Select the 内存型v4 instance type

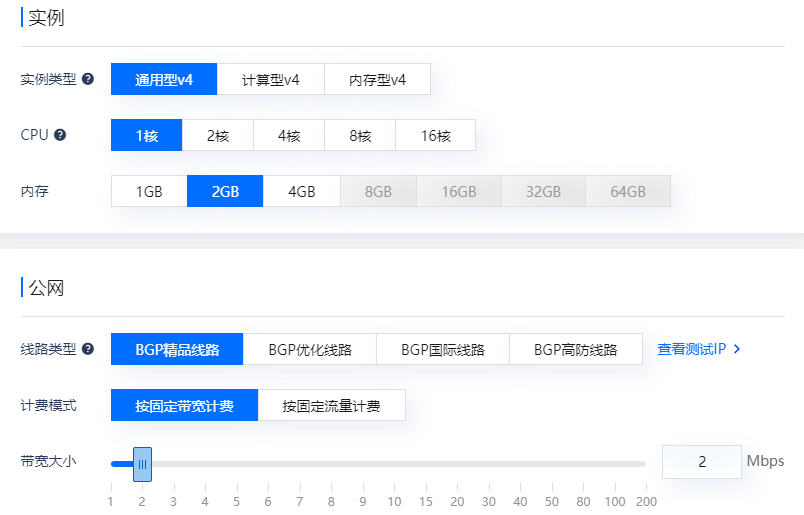click(x=377, y=80)
